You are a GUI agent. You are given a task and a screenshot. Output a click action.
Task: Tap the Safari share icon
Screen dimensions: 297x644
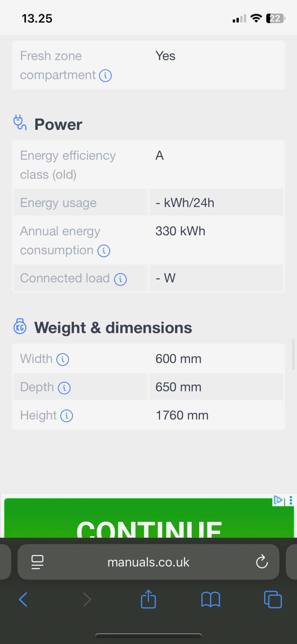pyautogui.click(x=148, y=599)
